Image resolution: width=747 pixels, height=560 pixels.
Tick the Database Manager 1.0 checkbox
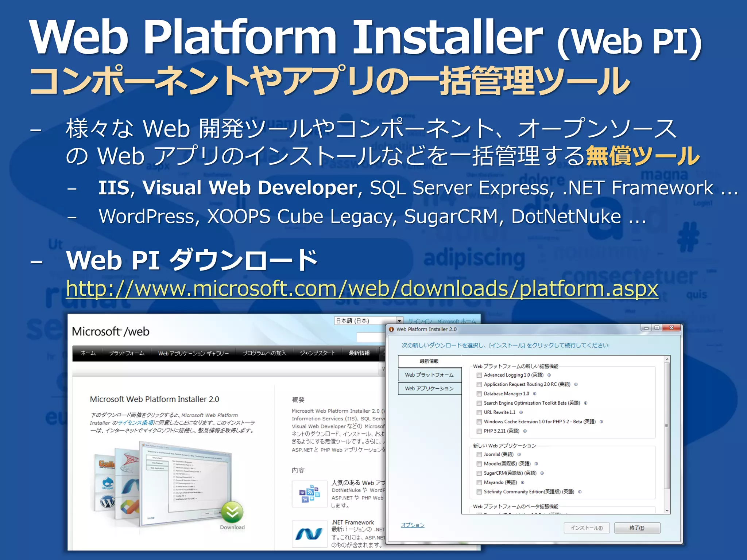click(479, 394)
